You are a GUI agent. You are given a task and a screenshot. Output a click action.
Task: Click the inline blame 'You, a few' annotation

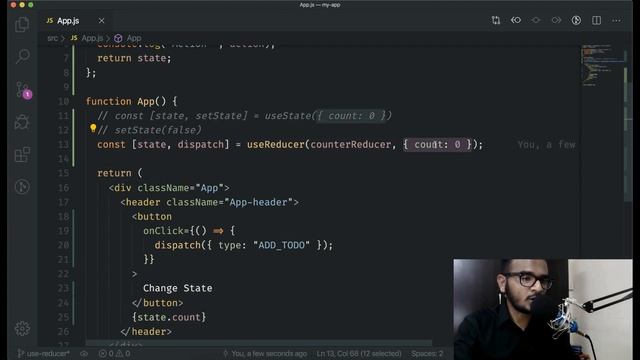point(546,144)
